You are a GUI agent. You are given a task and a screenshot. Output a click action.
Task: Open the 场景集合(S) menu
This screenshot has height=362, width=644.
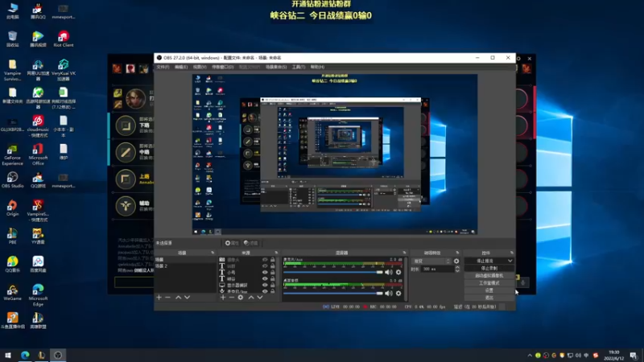(x=275, y=67)
